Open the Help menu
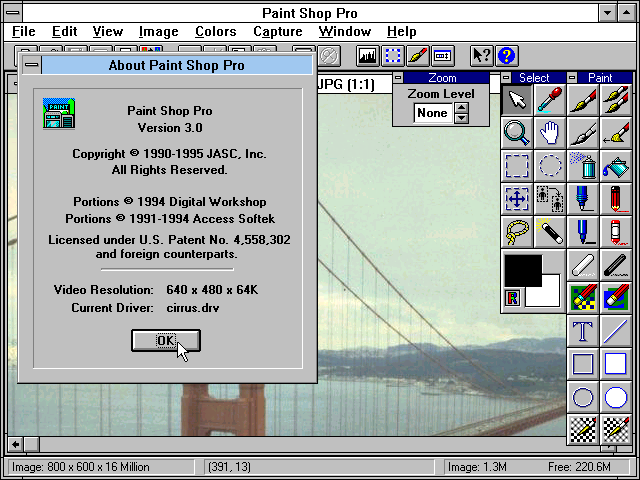 click(402, 31)
